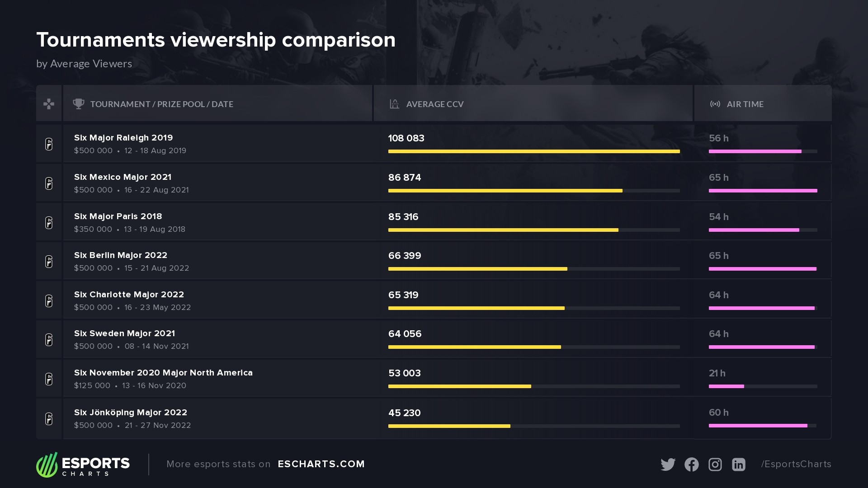Click the LinkedIn icon
The height and width of the screenshot is (488, 868).
tap(738, 465)
